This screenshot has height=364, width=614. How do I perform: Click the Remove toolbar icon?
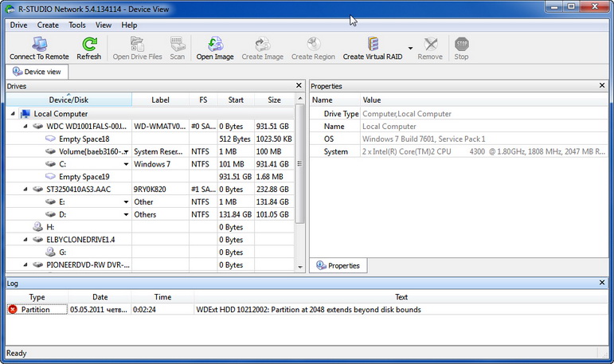430,45
